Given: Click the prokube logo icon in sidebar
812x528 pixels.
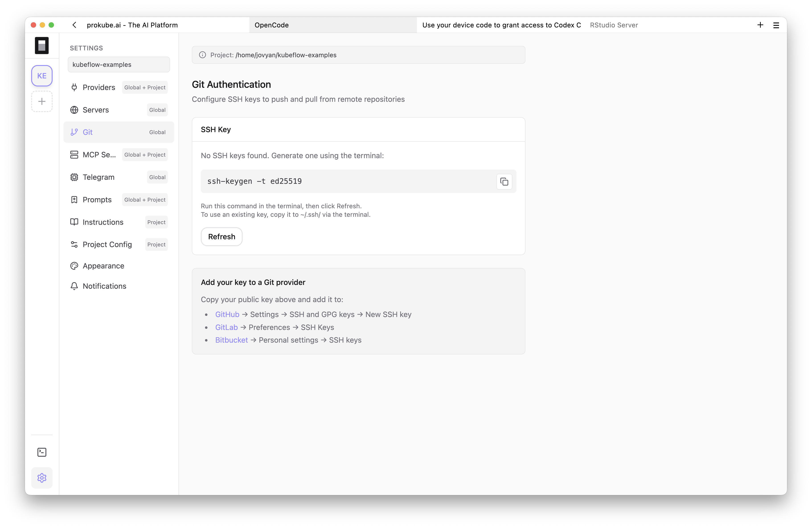Looking at the screenshot, I should coord(42,45).
